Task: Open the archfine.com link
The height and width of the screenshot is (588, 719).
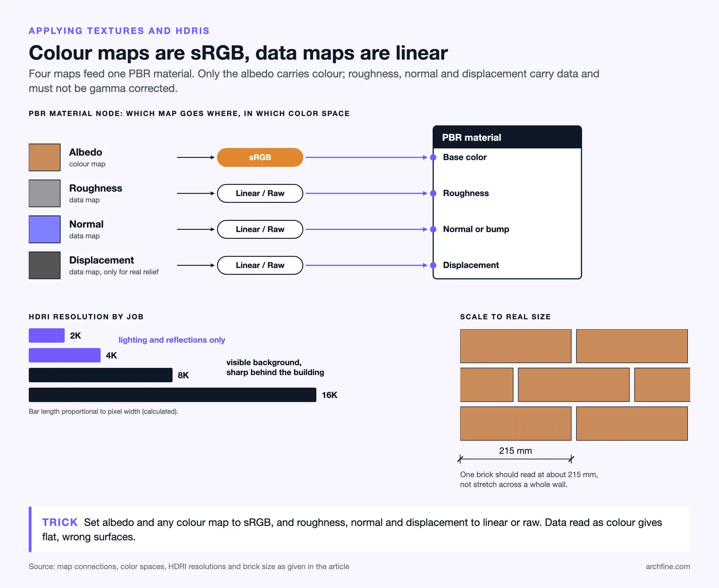Action: tap(668, 566)
